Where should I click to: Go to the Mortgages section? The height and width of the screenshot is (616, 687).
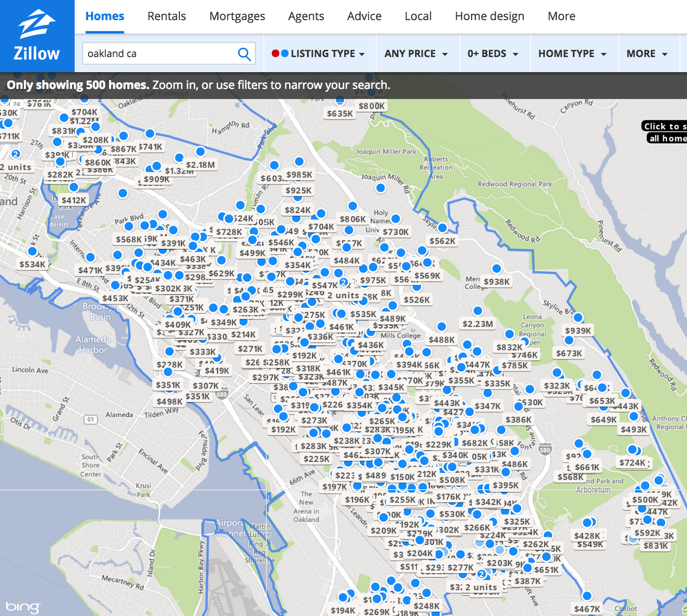[x=237, y=16]
